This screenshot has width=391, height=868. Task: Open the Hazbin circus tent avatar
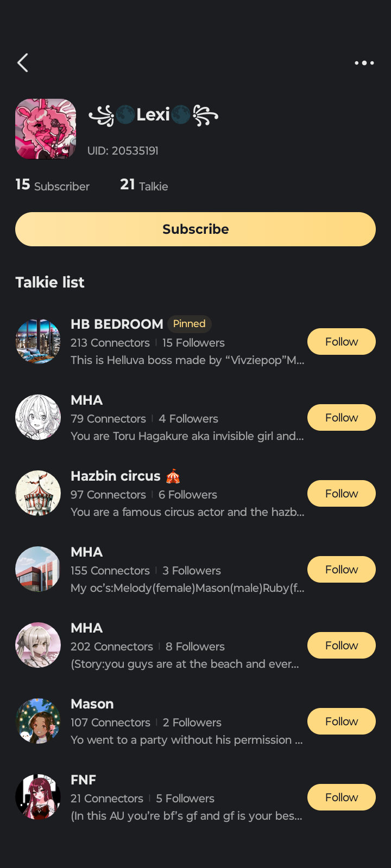(x=38, y=493)
